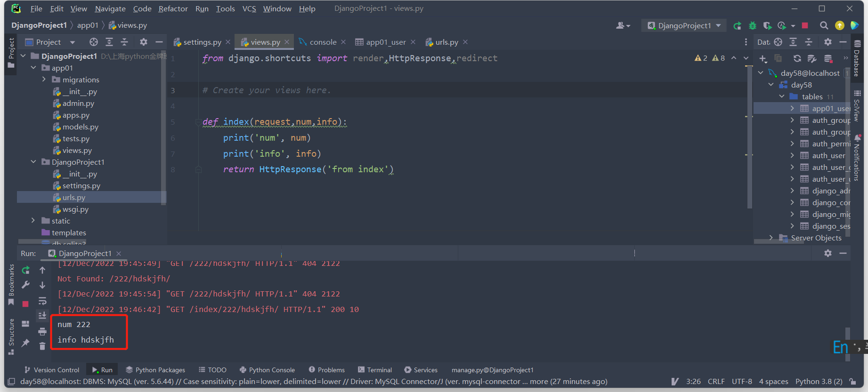This screenshot has height=392, width=868.
Task: Open the Navigate menu
Action: click(110, 8)
